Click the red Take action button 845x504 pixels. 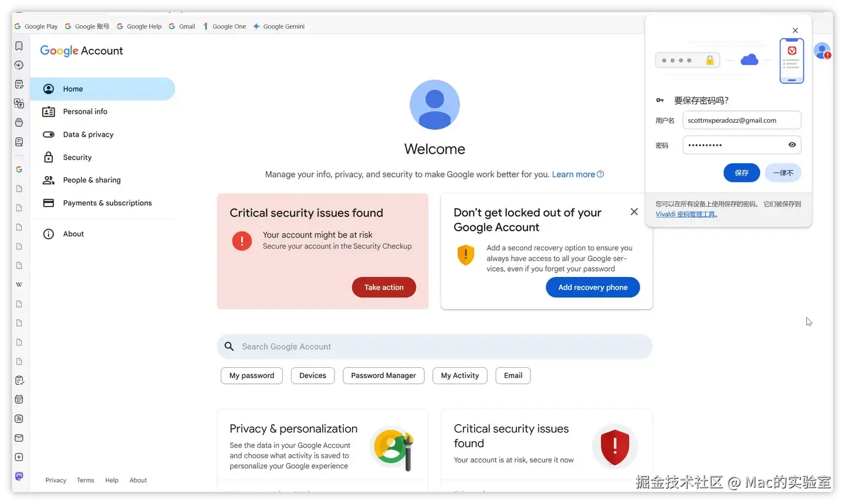pyautogui.click(x=384, y=287)
